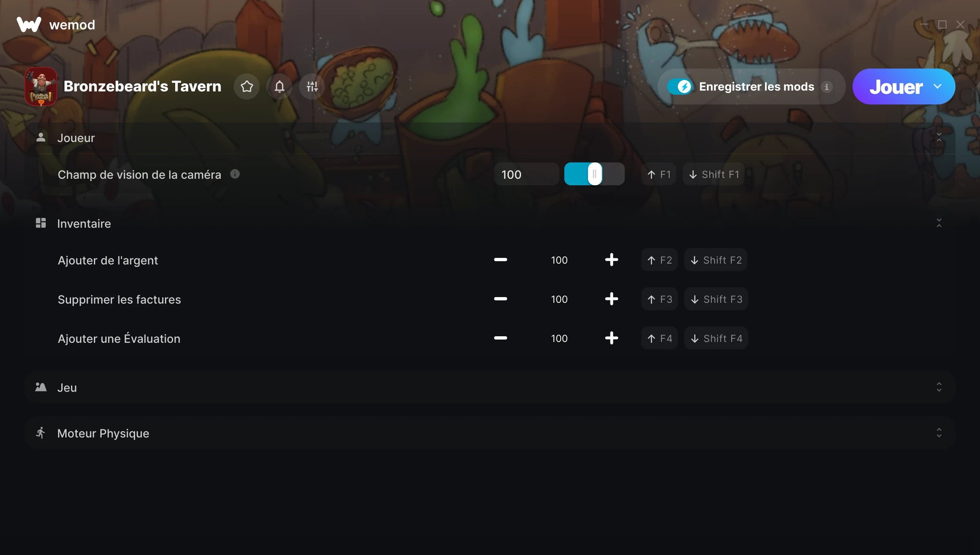980x555 pixels.
Task: Click the info icon beside Enregistrer les mods
Action: click(x=827, y=87)
